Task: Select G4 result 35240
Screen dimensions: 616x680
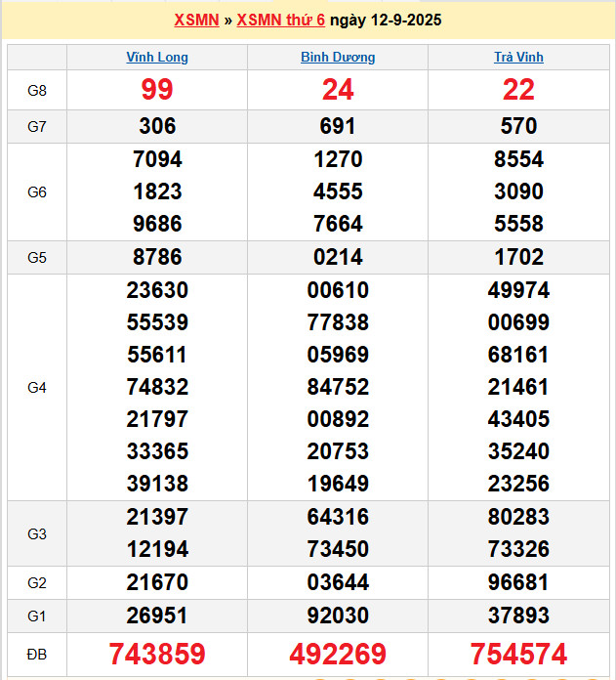Action: pyautogui.click(x=518, y=451)
